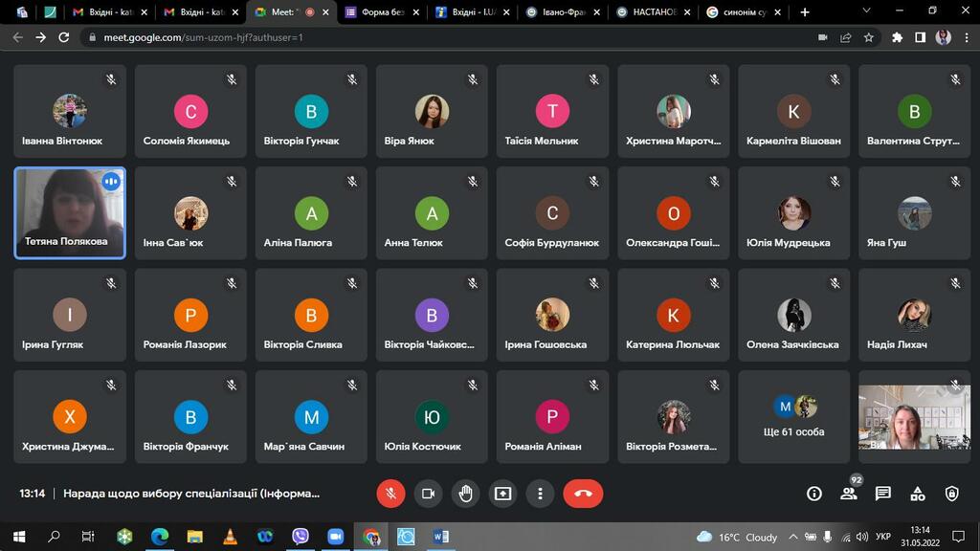Leave the call with red button
Viewport: 980px width, 551px height.
(583, 494)
